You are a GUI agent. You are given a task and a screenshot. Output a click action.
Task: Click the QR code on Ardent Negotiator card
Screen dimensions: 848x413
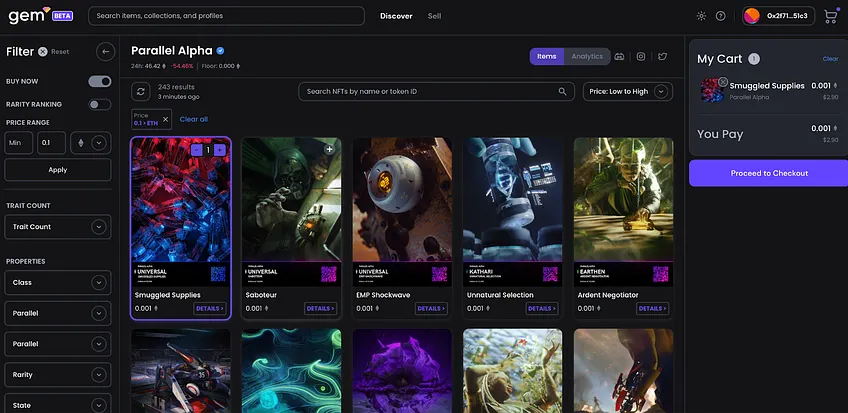[x=661, y=274]
